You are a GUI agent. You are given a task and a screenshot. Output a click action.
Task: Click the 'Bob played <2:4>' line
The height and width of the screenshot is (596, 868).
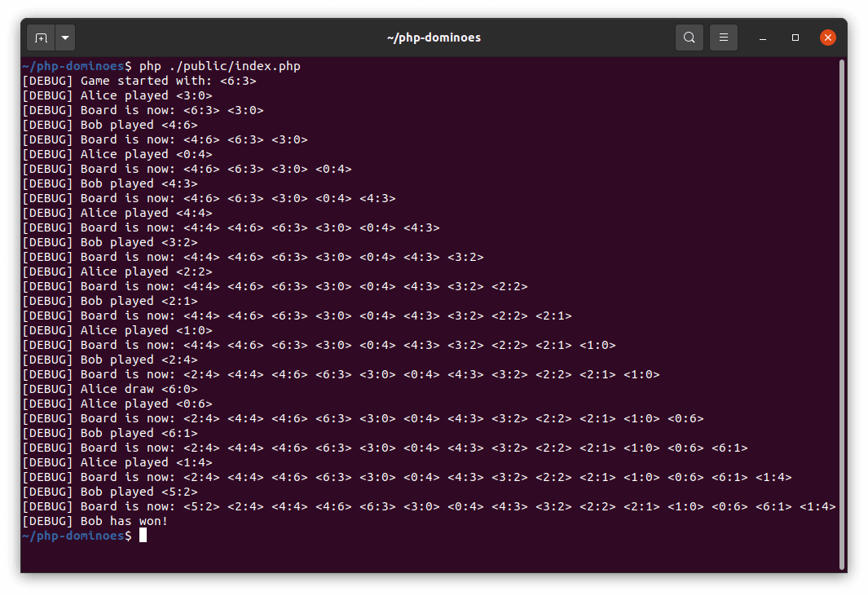pos(110,360)
